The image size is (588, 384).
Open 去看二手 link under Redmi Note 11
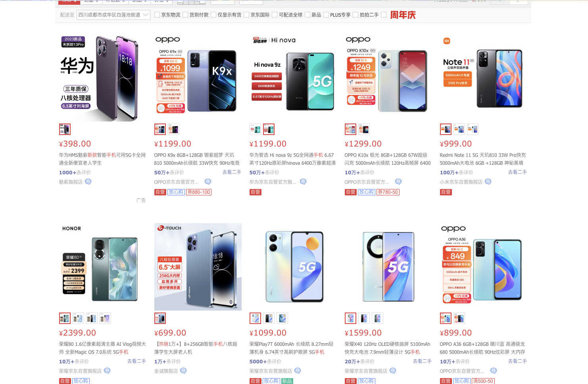click(517, 172)
